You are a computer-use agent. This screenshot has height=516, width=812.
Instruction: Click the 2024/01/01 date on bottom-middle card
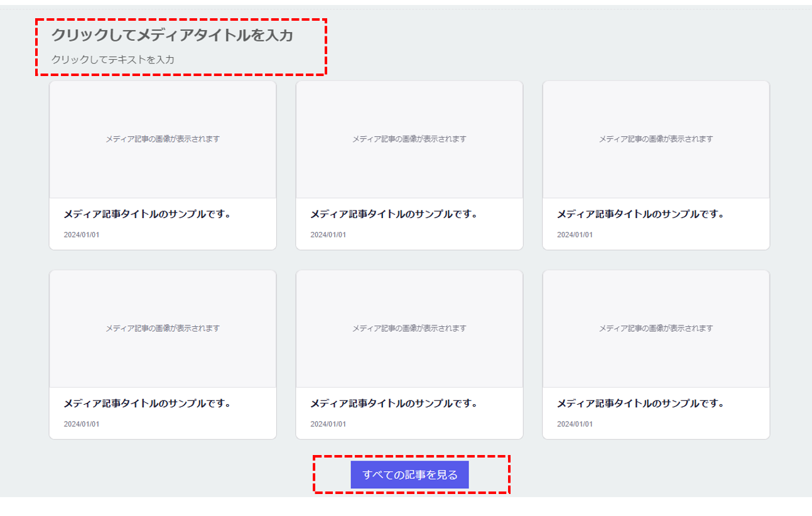point(328,424)
